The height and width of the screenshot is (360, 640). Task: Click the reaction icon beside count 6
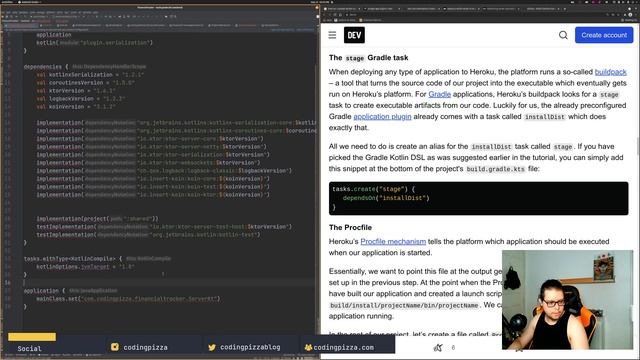[438, 348]
